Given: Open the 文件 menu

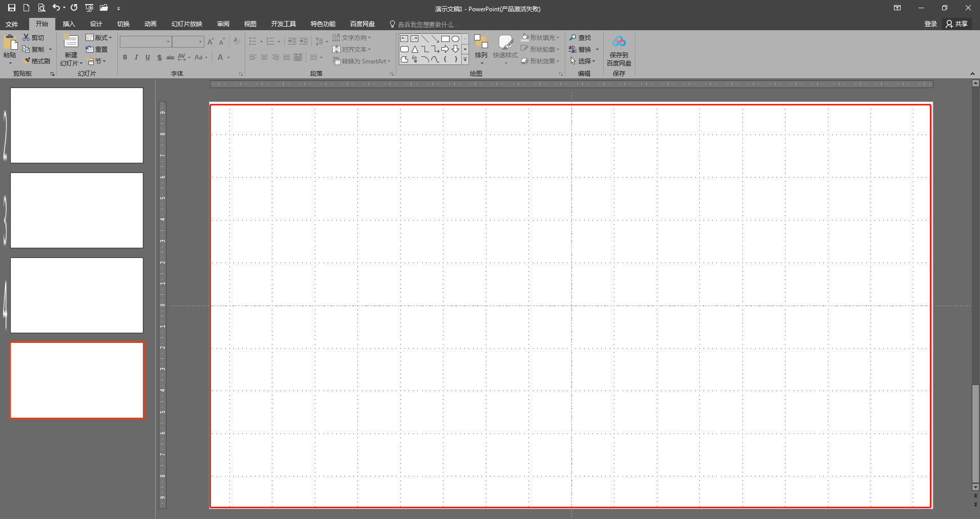Looking at the screenshot, I should pos(12,24).
